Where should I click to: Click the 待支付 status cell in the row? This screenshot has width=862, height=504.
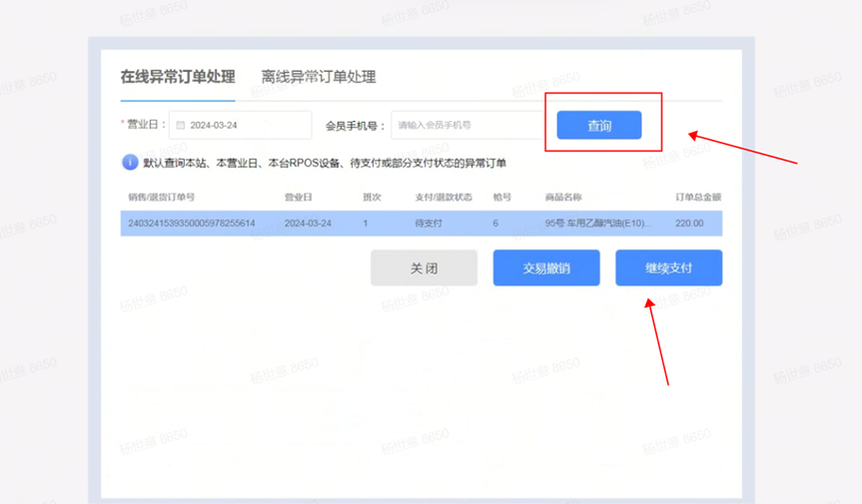(x=429, y=224)
